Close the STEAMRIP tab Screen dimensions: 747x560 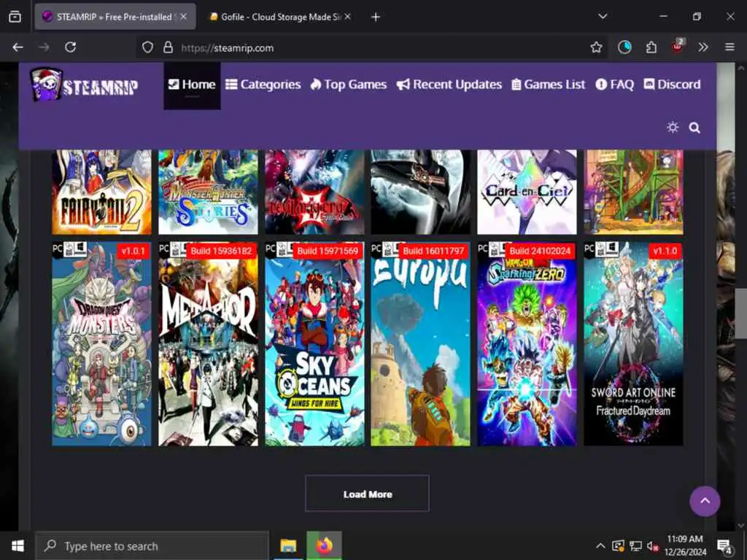pyautogui.click(x=183, y=17)
